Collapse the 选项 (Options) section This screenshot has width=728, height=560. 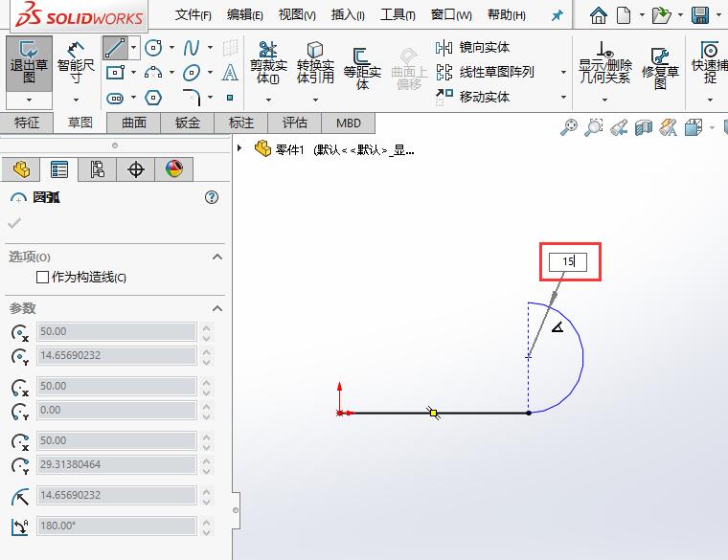[x=216, y=257]
